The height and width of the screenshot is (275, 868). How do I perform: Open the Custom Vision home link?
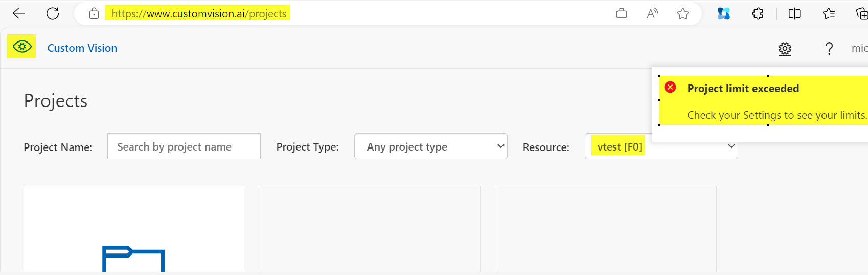point(82,48)
